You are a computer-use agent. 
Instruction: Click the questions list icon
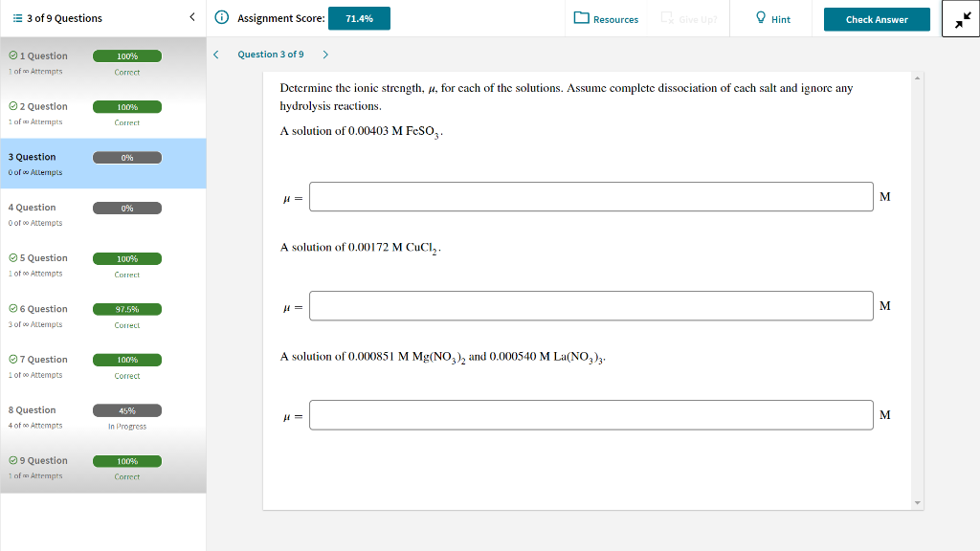click(x=17, y=18)
